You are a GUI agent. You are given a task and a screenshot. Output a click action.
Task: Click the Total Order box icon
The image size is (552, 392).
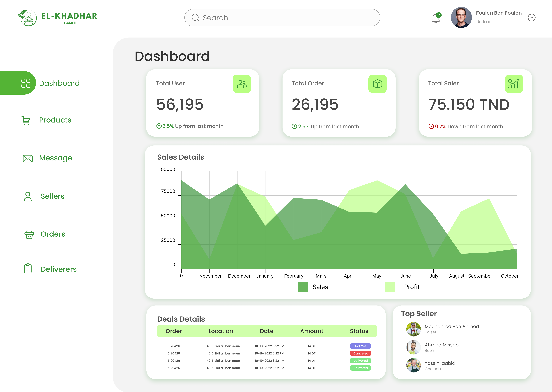tap(377, 84)
